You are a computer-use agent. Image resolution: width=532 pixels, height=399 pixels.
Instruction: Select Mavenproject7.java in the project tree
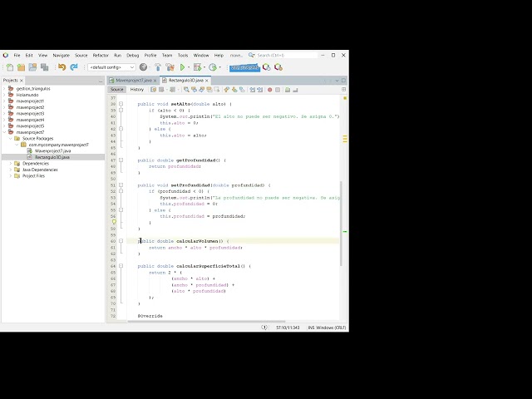click(x=52, y=151)
